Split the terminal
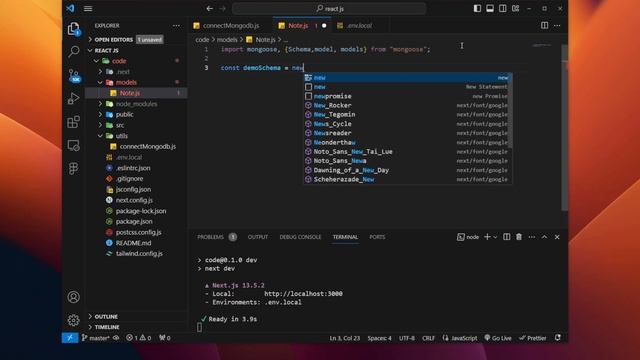The width and height of the screenshot is (640, 360). pyautogui.click(x=507, y=237)
